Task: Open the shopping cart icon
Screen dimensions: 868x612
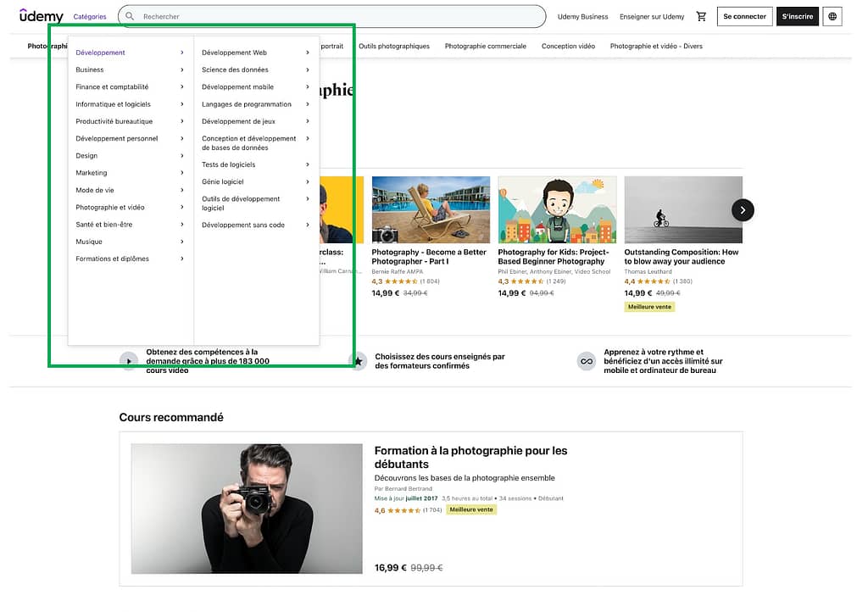Action: [x=701, y=17]
